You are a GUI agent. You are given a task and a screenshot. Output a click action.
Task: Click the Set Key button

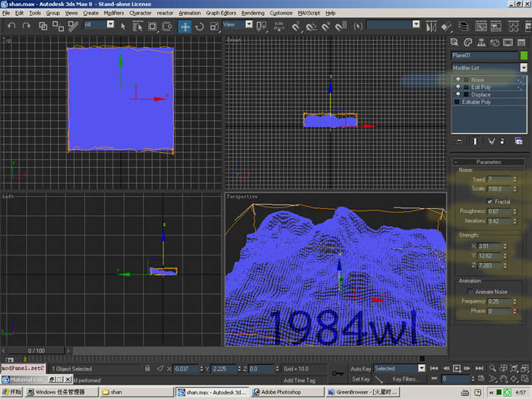(361, 379)
